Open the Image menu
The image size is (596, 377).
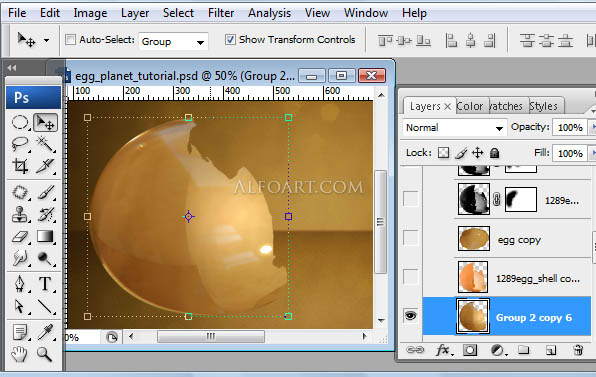[90, 13]
